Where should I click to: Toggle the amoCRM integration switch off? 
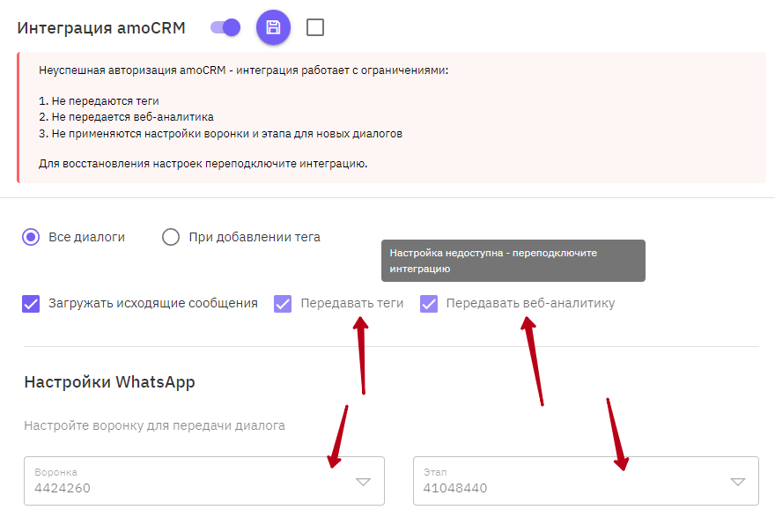point(225,27)
